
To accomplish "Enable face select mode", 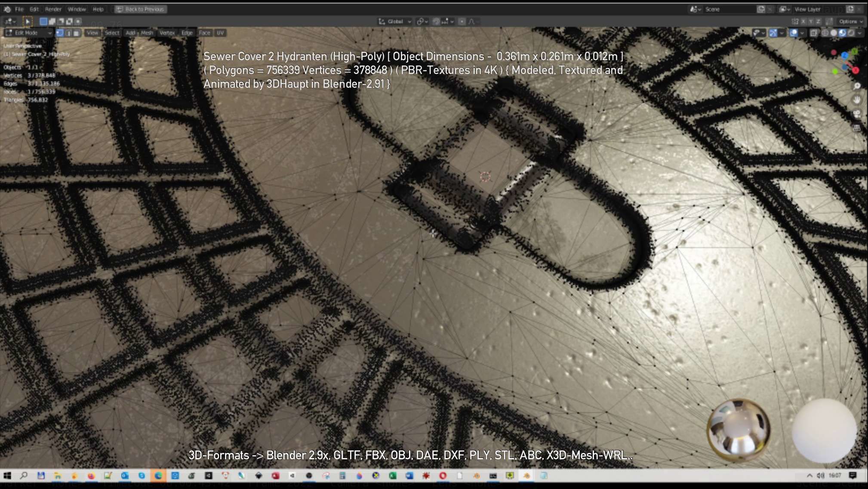I will click(76, 33).
